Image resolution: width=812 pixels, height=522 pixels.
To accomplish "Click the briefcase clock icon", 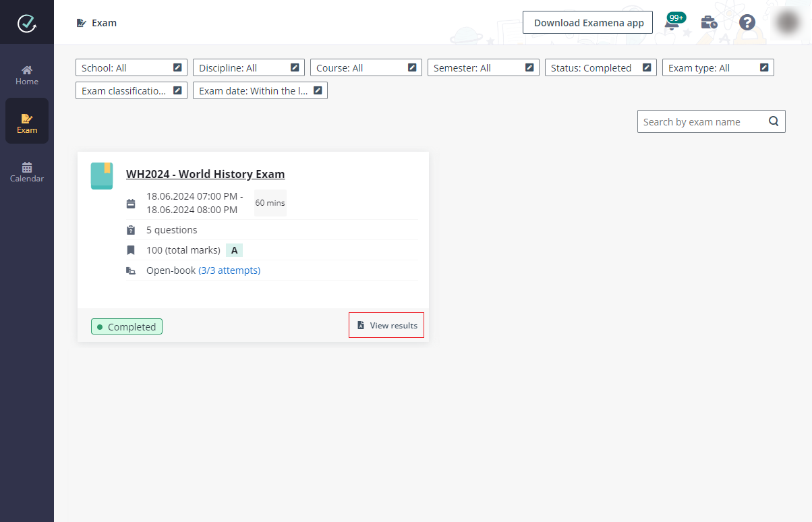I will point(709,23).
